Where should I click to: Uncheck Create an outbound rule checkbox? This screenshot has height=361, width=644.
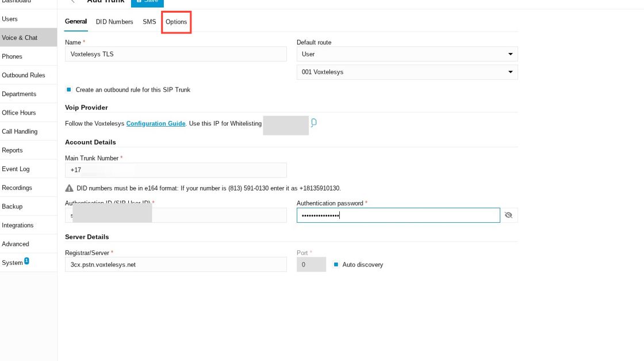click(69, 90)
